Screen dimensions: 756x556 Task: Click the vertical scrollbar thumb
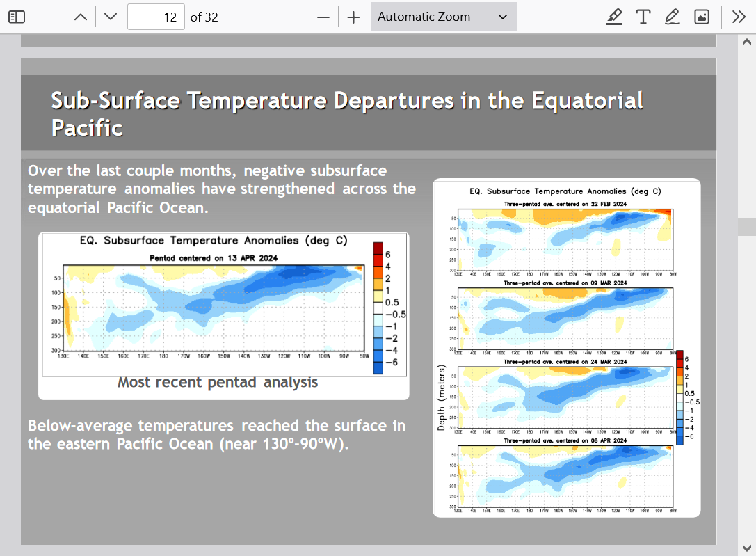pyautogui.click(x=747, y=227)
